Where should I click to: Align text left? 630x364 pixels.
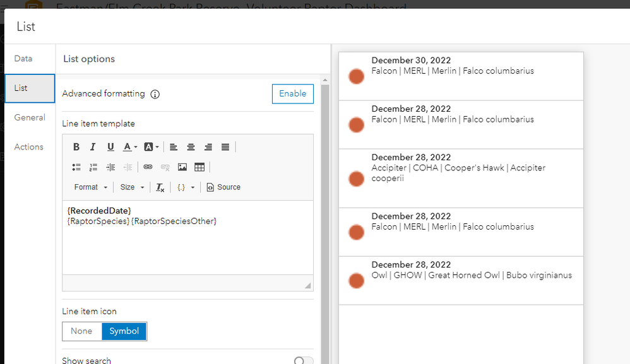tap(174, 147)
